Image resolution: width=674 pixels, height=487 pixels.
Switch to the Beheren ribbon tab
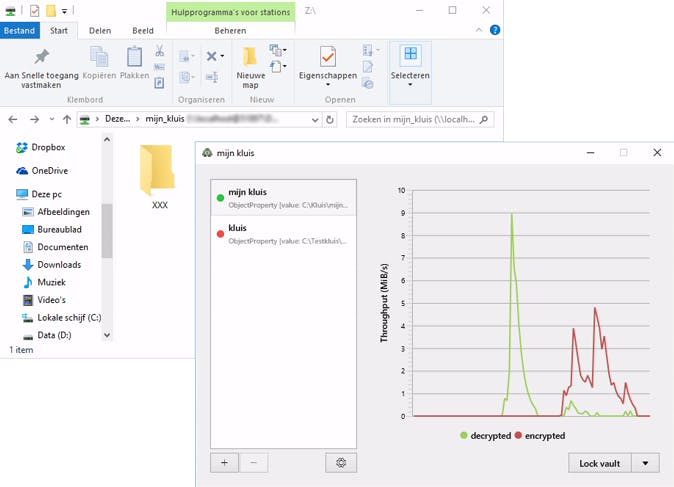tap(230, 31)
